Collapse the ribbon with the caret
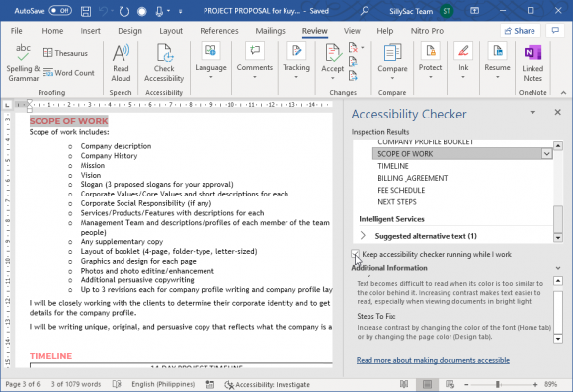This screenshot has height=392, width=573. (563, 93)
